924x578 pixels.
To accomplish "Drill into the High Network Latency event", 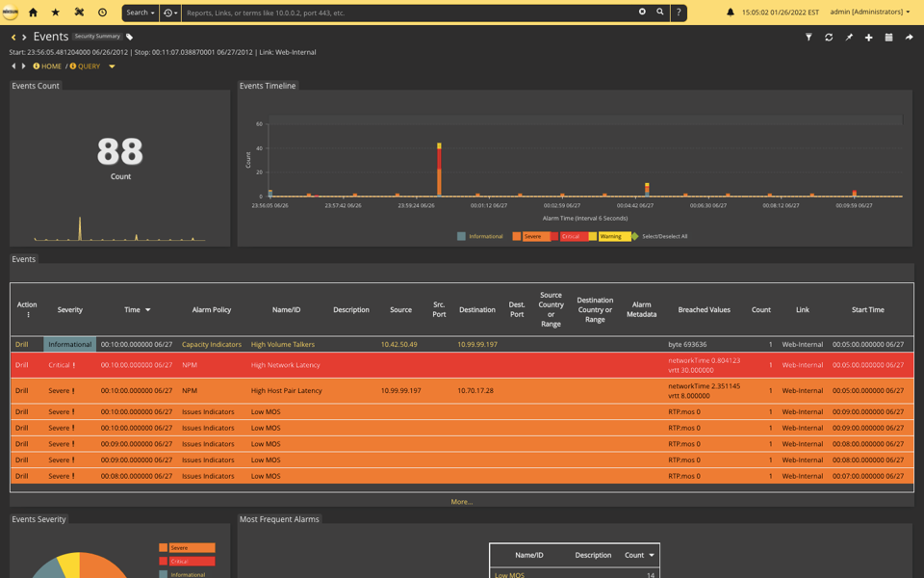I will (22, 365).
